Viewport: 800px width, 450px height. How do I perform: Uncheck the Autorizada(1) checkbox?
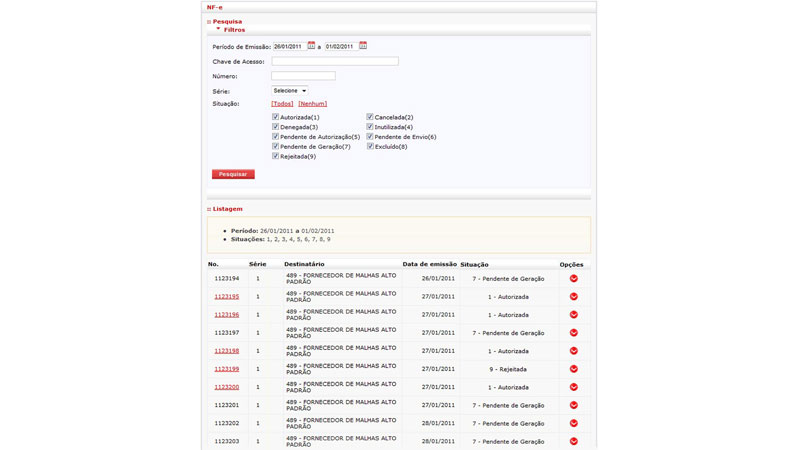pos(276,117)
